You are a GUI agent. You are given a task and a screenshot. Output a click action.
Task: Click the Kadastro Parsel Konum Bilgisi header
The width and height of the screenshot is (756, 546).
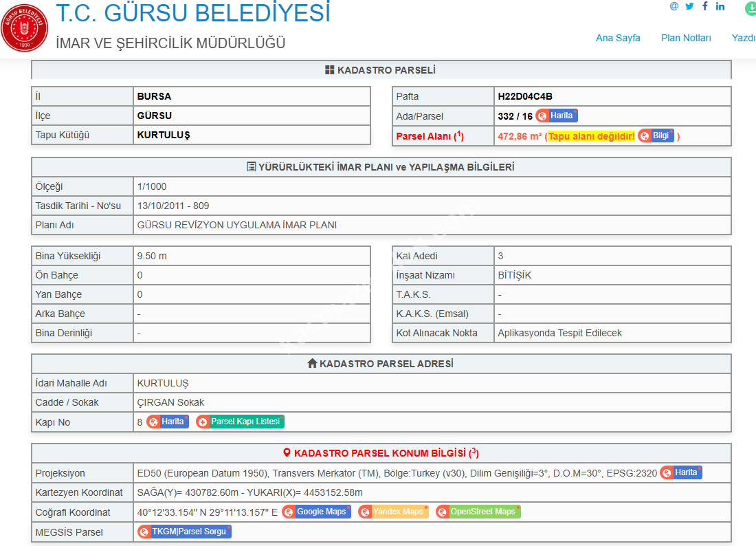pos(381,453)
